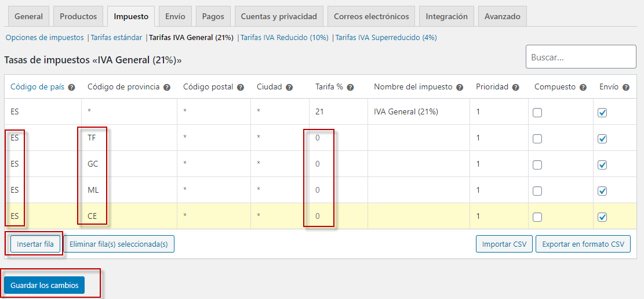Open Cuentas y privacidad tab
644x299 pixels.
pos(279,16)
